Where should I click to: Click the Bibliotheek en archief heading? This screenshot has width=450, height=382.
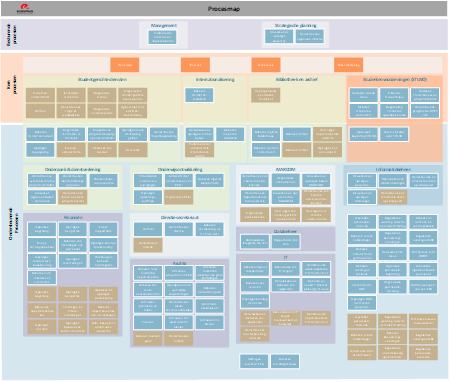[x=297, y=79]
